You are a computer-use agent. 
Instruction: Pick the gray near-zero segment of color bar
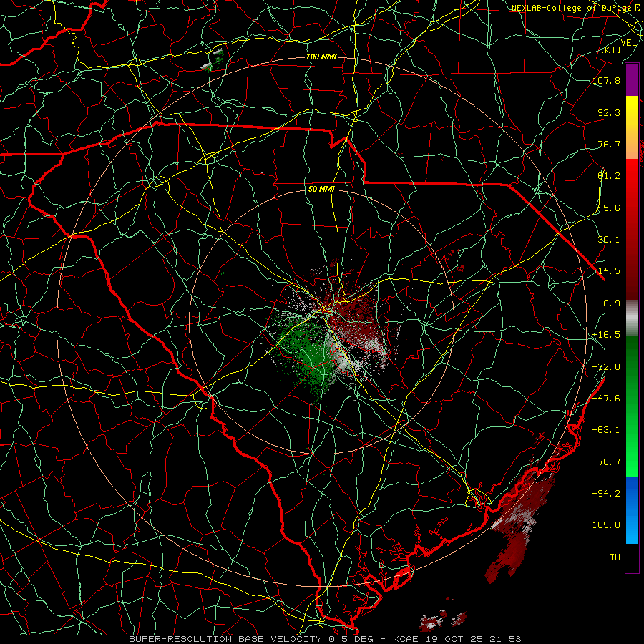(x=632, y=318)
